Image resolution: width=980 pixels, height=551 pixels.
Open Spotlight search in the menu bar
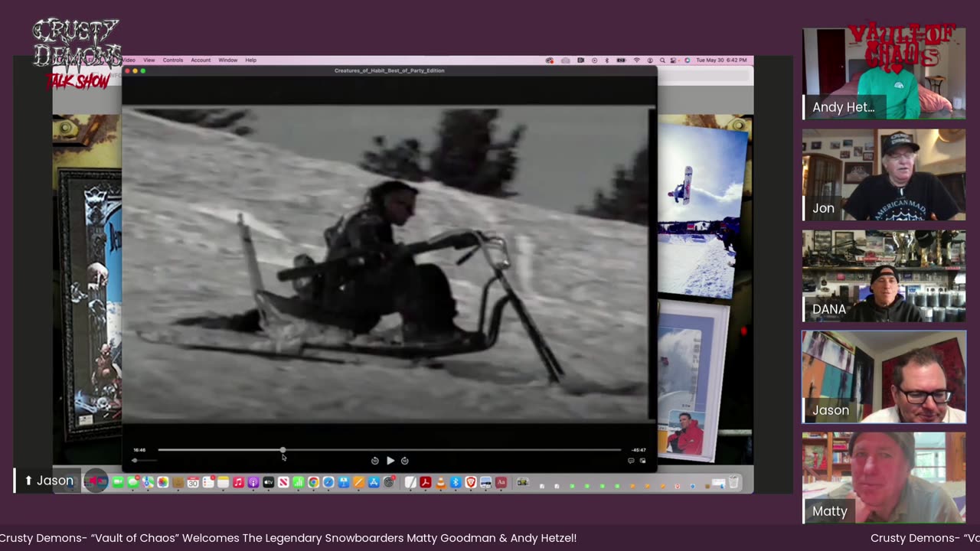[x=662, y=60]
